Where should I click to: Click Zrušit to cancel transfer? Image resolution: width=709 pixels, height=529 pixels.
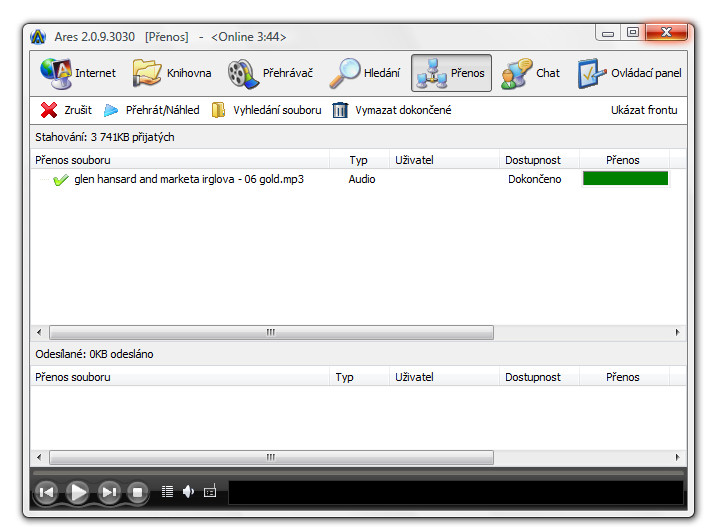(78, 110)
